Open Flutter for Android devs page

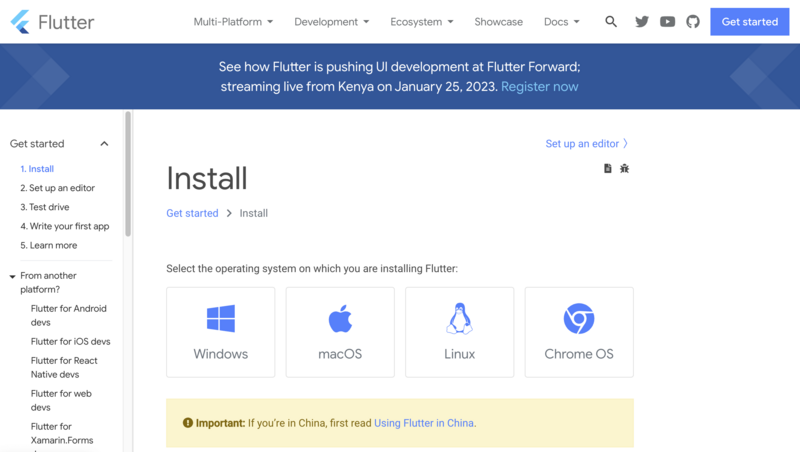68,315
